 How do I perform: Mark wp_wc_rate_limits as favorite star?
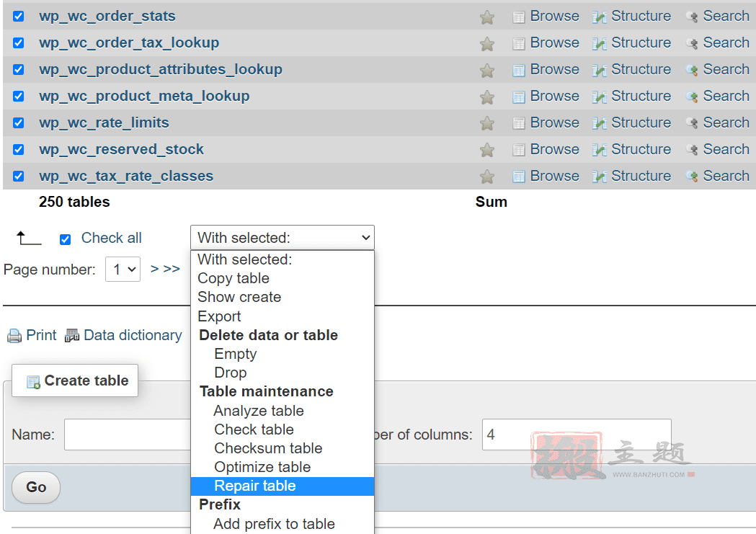(487, 123)
